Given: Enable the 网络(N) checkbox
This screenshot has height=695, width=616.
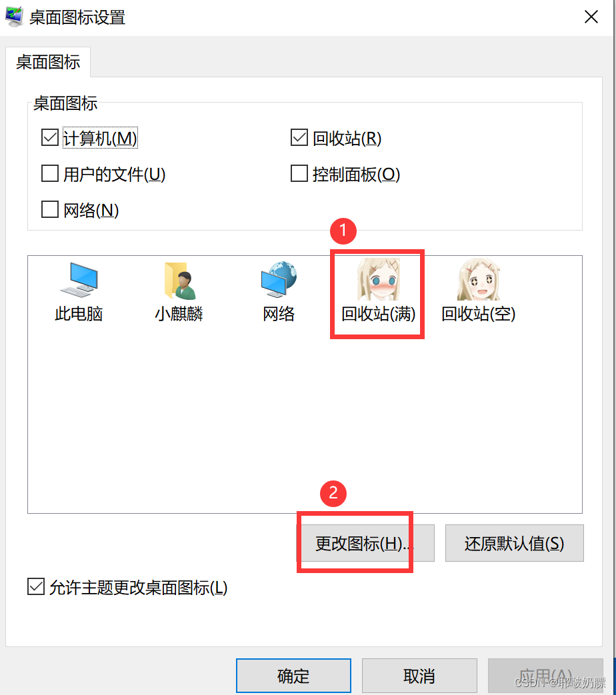Looking at the screenshot, I should tap(50, 209).
